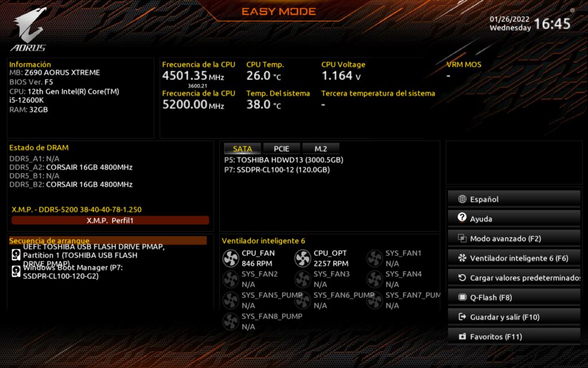Viewport: 588px width, 368px height.
Task: Click the SYS_FAN2 fan icon
Action: pos(231,279)
